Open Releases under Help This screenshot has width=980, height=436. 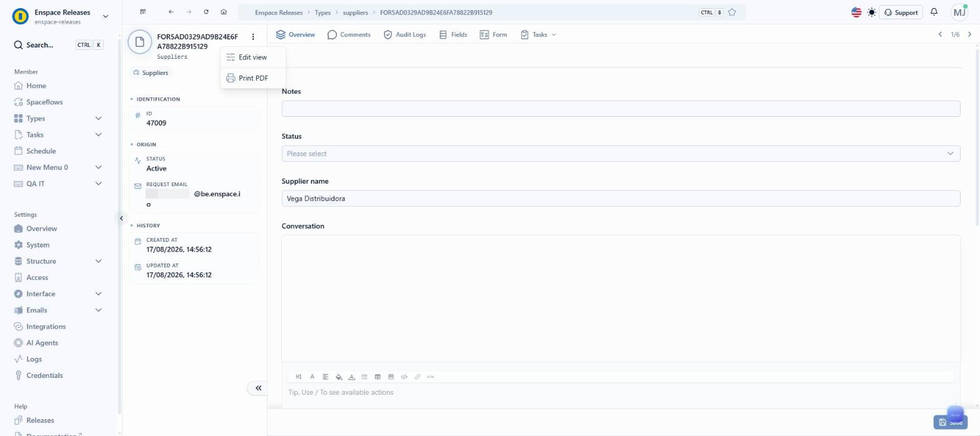[40, 420]
